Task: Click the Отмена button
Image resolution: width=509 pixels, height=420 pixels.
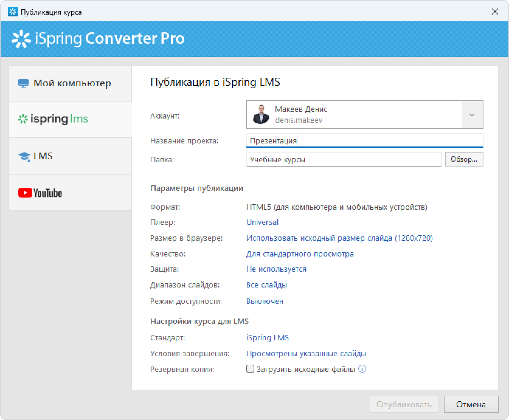Action: 471,404
